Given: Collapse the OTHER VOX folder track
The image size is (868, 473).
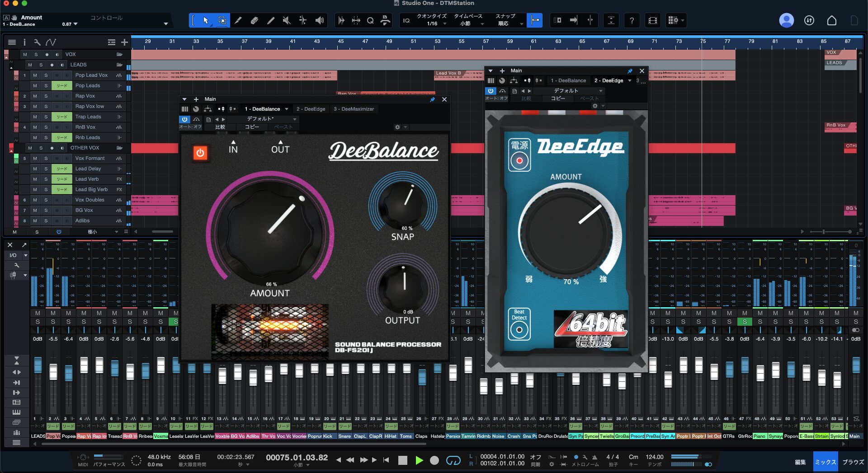Looking at the screenshot, I should [x=11, y=152].
